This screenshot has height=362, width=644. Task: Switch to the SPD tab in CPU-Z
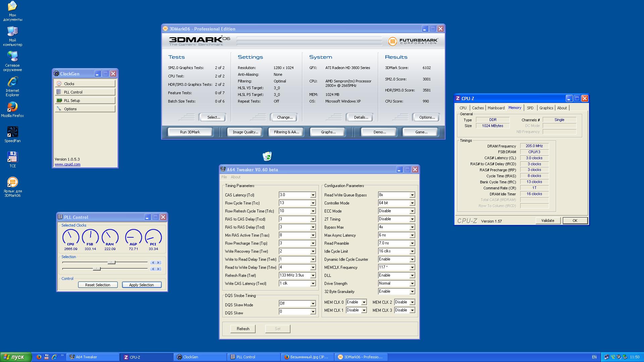(530, 108)
